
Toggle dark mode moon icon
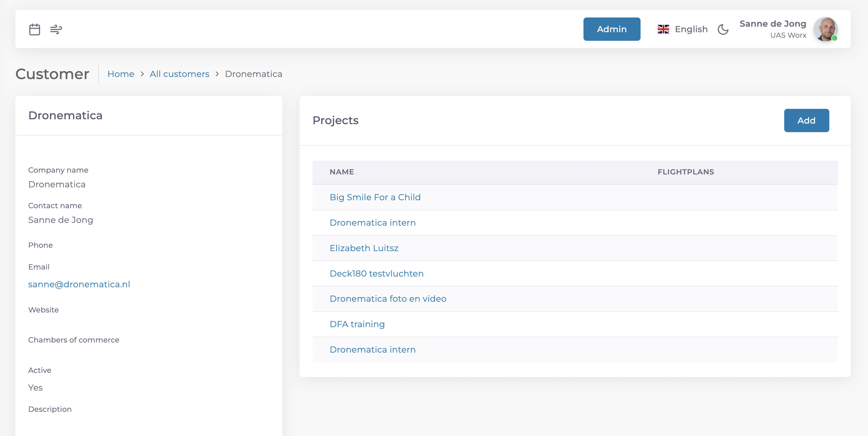point(723,29)
